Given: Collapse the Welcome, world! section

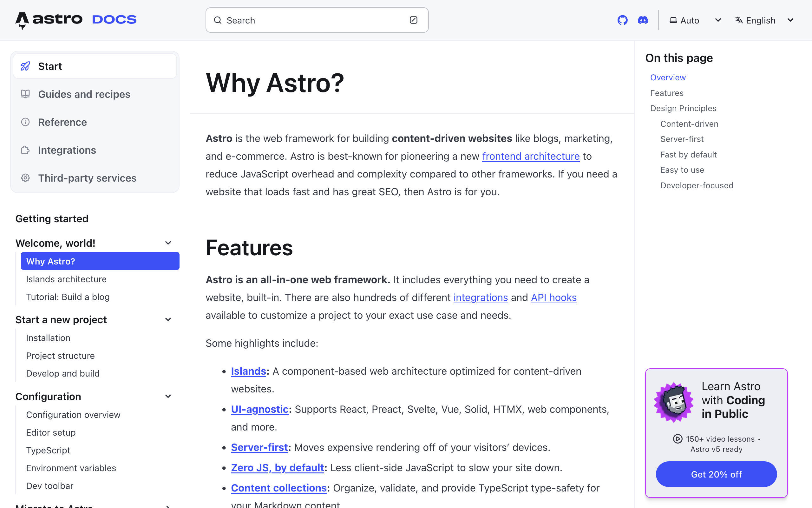Looking at the screenshot, I should coord(168,243).
